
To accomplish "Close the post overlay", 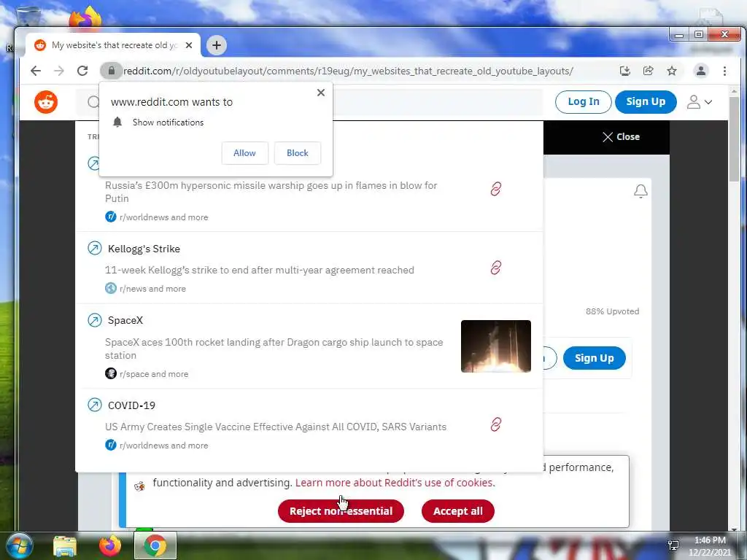I will 621,136.
